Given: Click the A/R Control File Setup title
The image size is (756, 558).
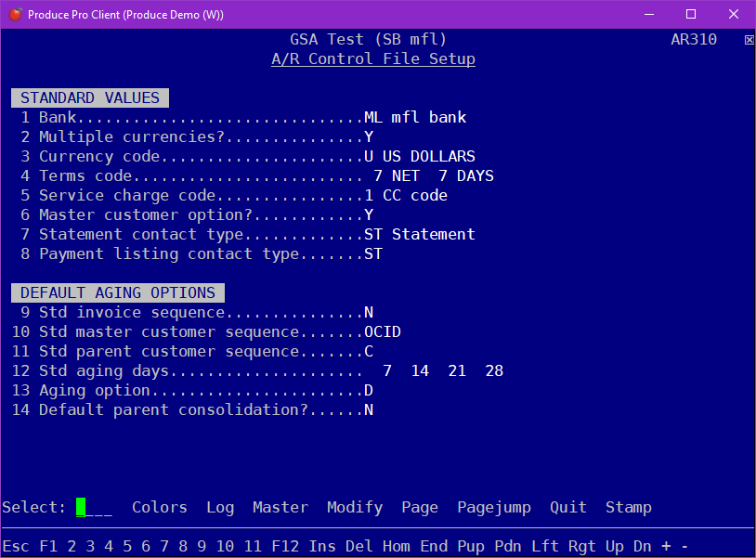Looking at the screenshot, I should point(373,58).
